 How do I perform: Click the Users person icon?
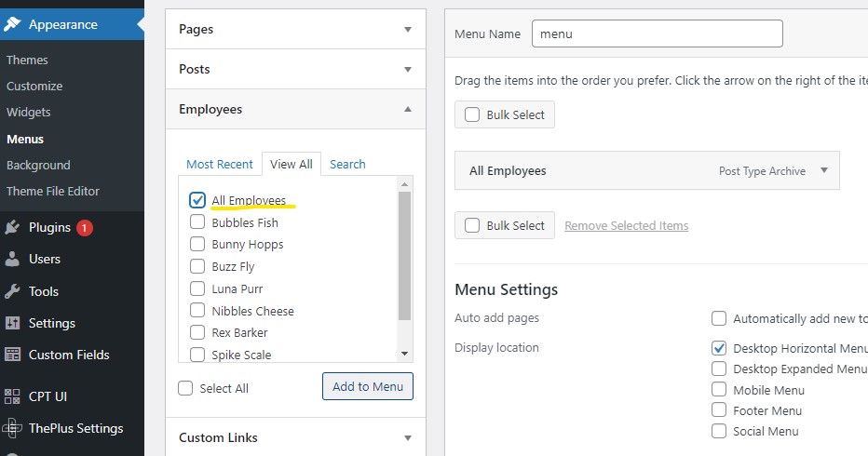tap(12, 259)
